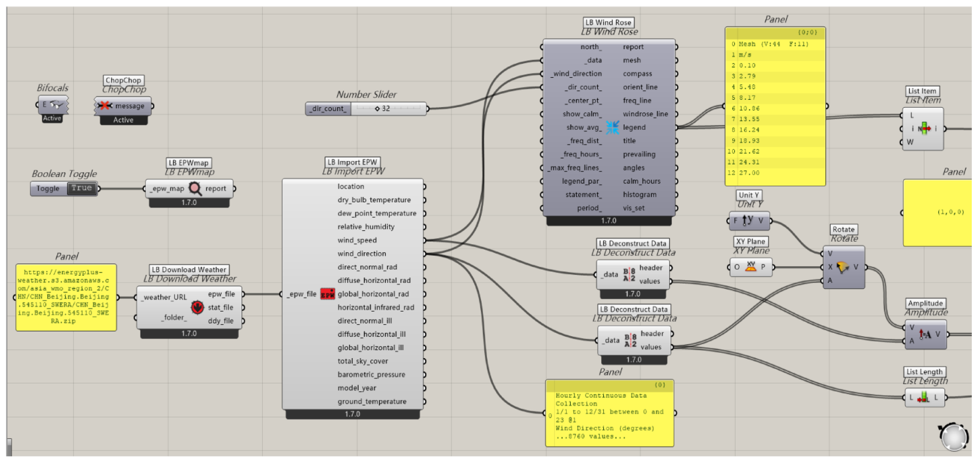The image size is (980, 463).
Task: Click the W wrap input on List Item
Action: tap(910, 142)
